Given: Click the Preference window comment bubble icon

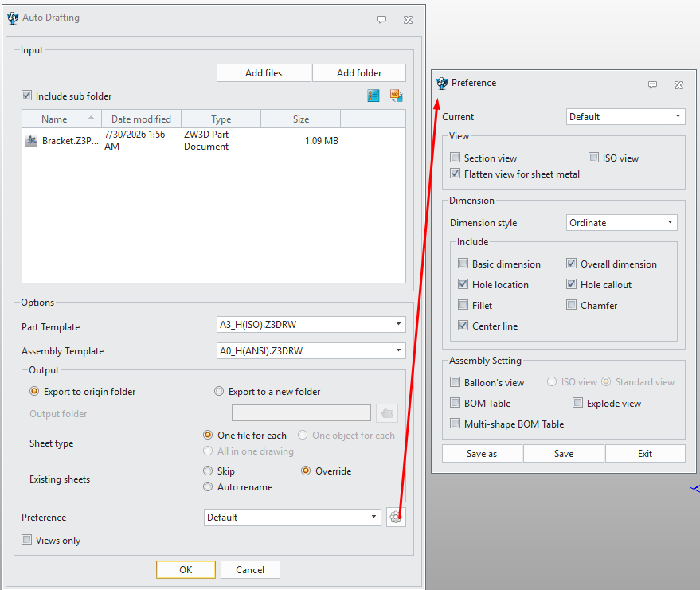Looking at the screenshot, I should pyautogui.click(x=653, y=84).
